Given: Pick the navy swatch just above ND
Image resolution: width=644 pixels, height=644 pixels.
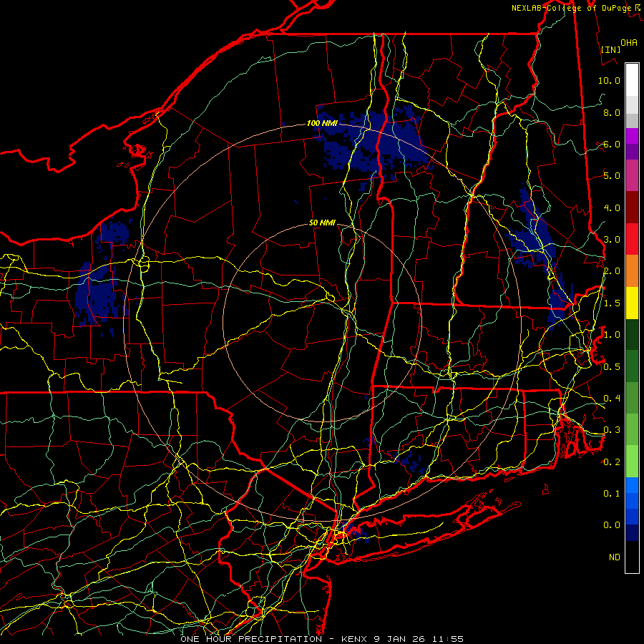Looking at the screenshot, I should click(x=632, y=532).
